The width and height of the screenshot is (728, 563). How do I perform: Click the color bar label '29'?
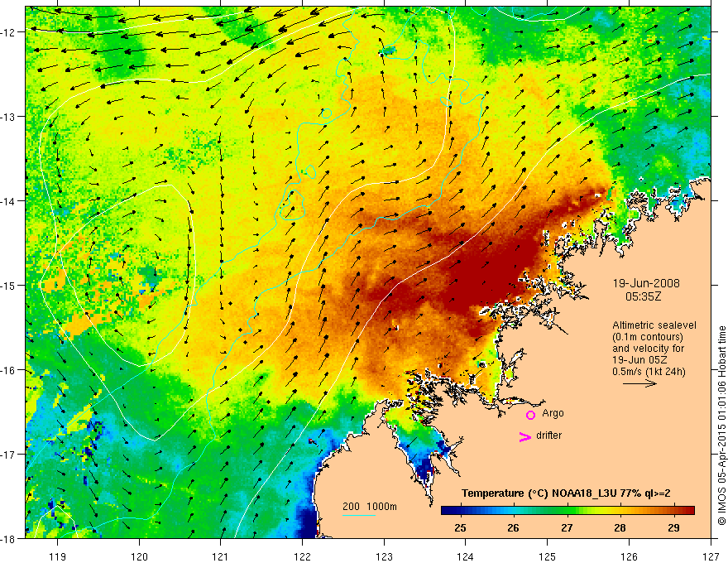[673, 528]
